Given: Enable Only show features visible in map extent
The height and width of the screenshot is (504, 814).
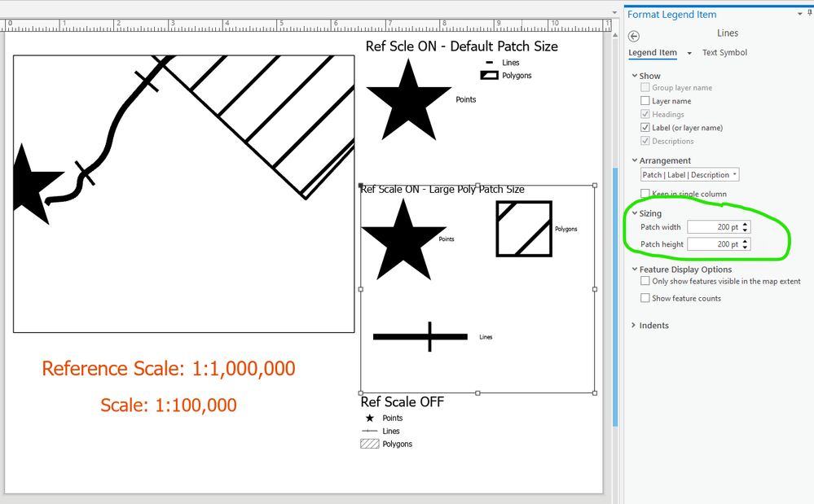Looking at the screenshot, I should (x=645, y=281).
